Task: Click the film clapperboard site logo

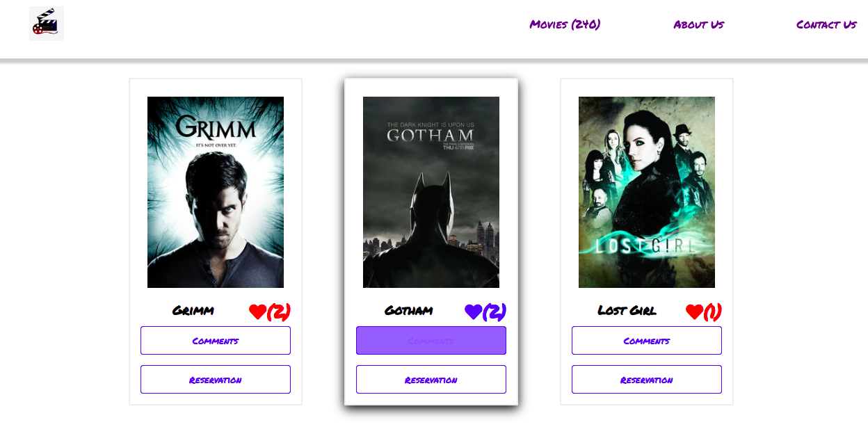Action: point(47,24)
